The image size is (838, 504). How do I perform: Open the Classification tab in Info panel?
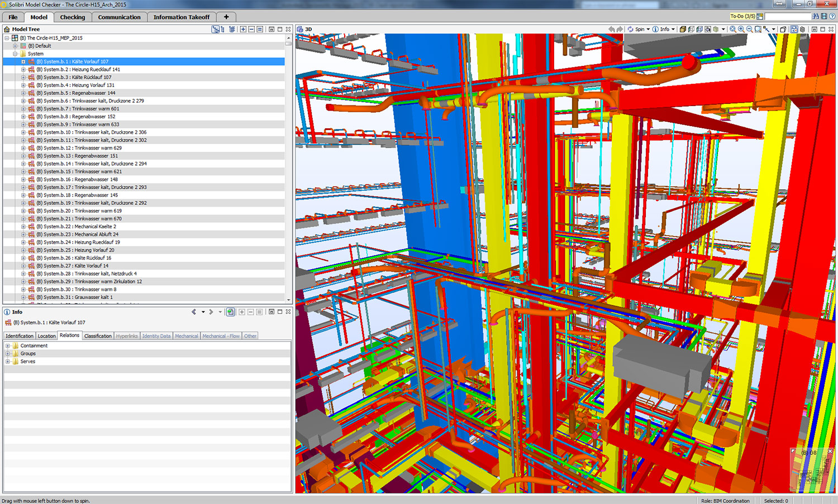click(x=98, y=336)
